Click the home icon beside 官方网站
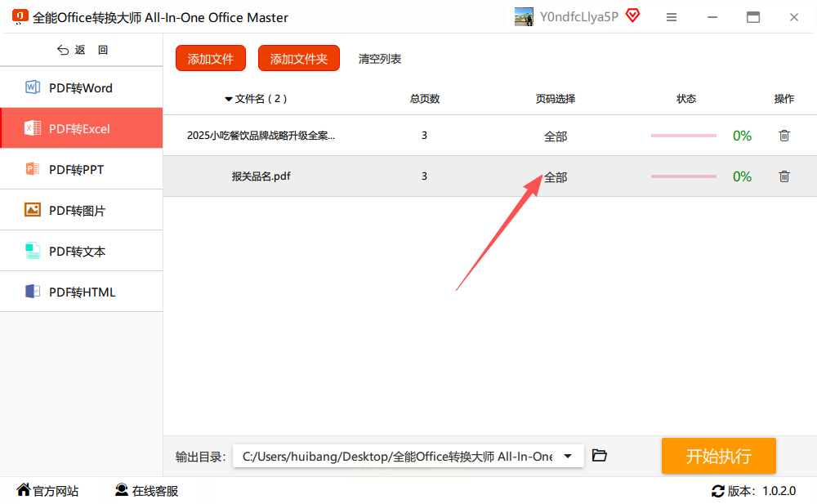Viewport: 817px width, 504px height. (x=24, y=489)
